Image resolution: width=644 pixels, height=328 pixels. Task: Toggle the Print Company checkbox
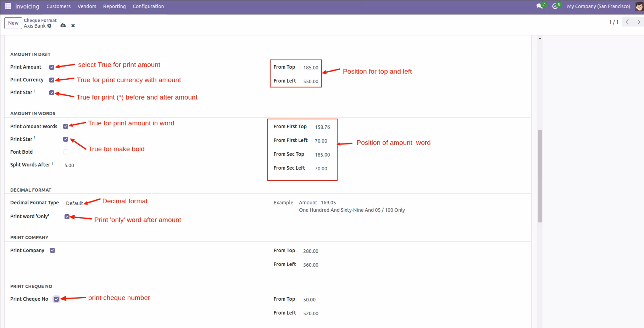tap(52, 250)
